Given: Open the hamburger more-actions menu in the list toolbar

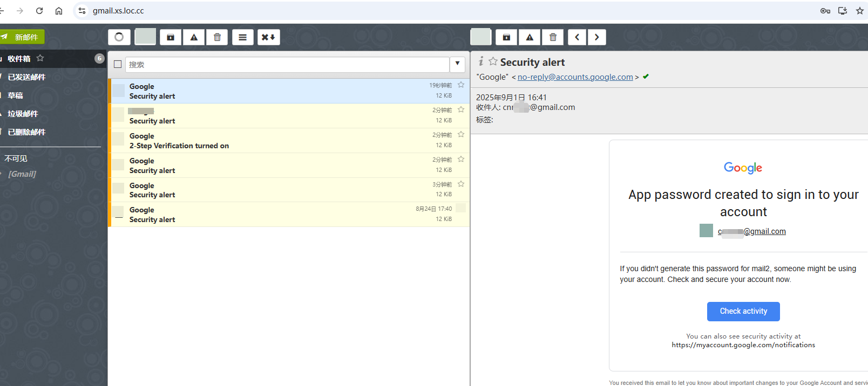Looking at the screenshot, I should point(243,37).
